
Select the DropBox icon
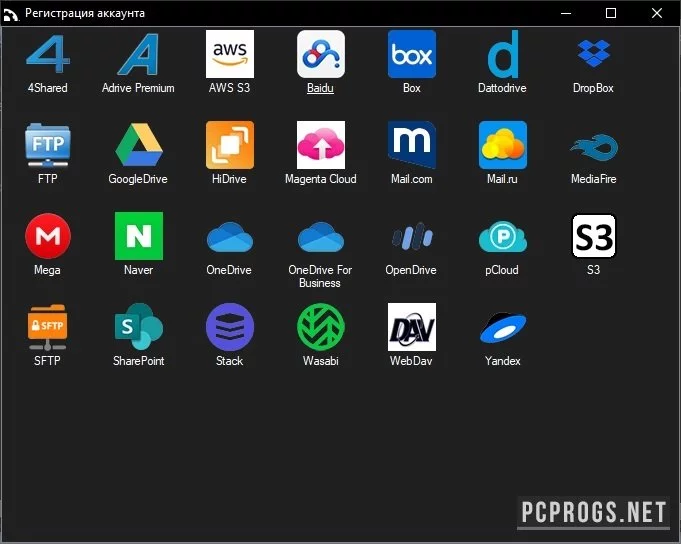594,53
